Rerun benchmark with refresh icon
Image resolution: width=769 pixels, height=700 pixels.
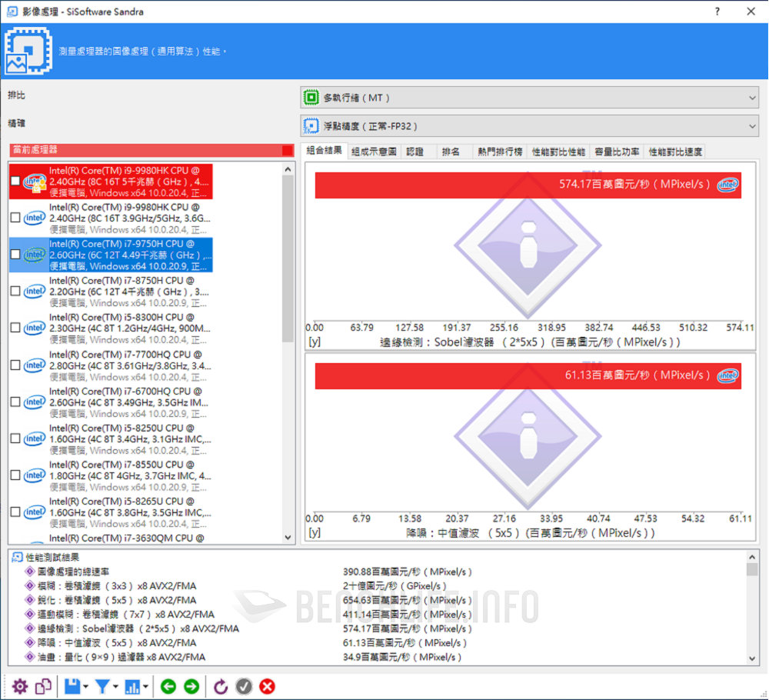(221, 686)
